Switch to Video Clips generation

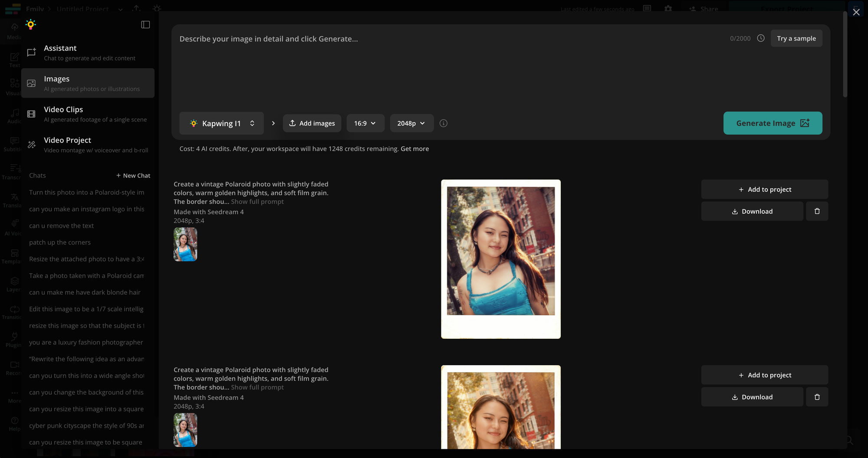[x=88, y=114]
